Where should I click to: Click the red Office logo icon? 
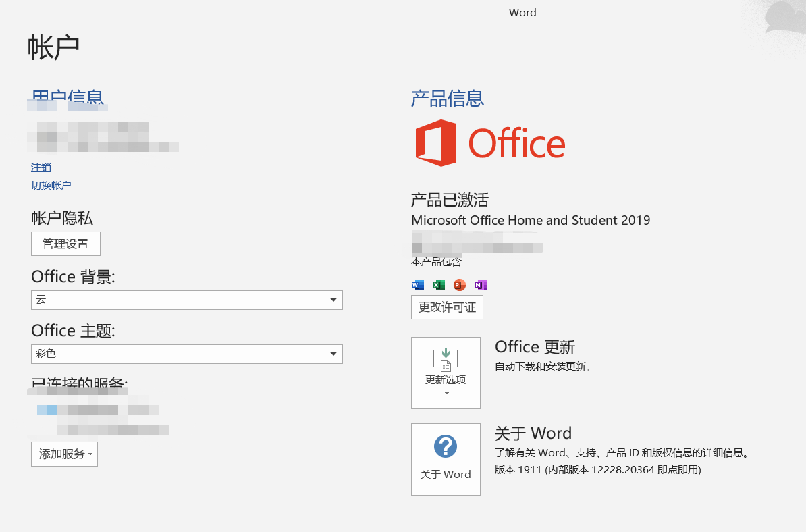pos(436,143)
